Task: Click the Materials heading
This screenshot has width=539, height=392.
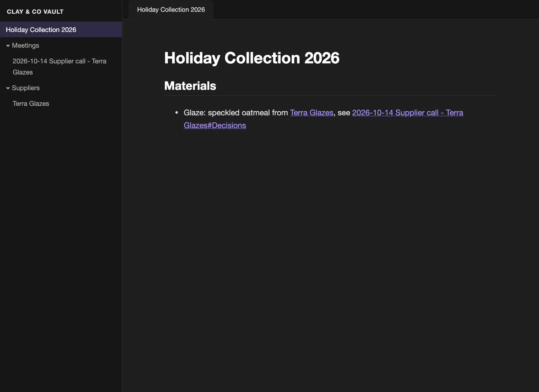Action: point(190,86)
